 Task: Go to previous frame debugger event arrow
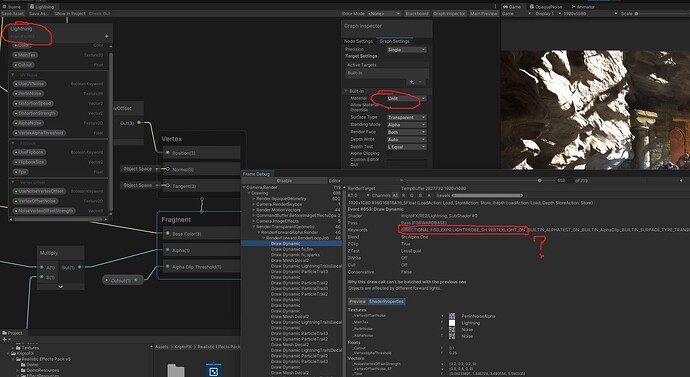pos(681,180)
